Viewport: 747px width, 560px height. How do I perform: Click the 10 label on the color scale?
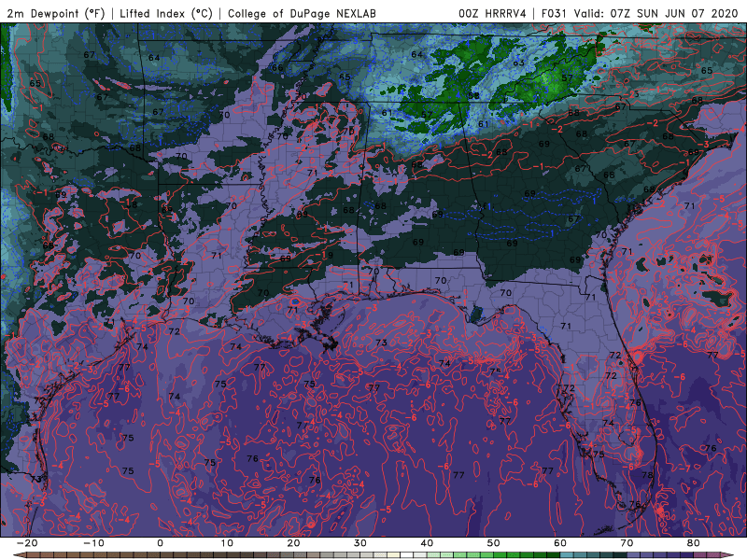227,543
